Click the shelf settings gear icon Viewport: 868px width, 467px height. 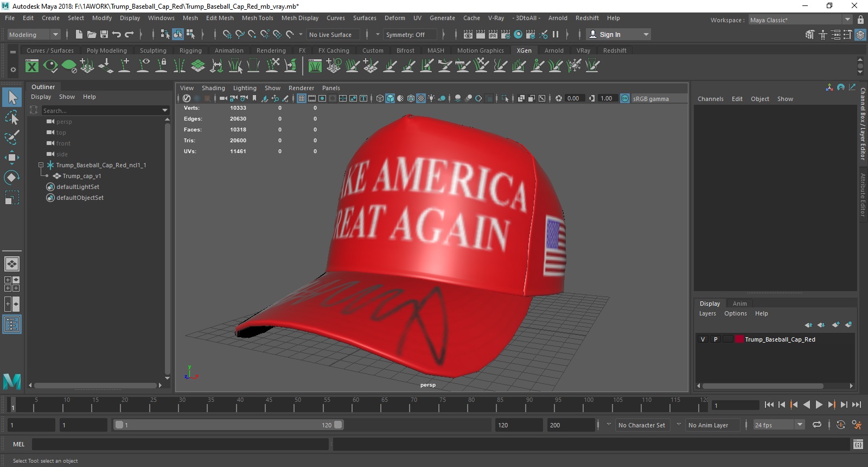pyautogui.click(x=13, y=70)
